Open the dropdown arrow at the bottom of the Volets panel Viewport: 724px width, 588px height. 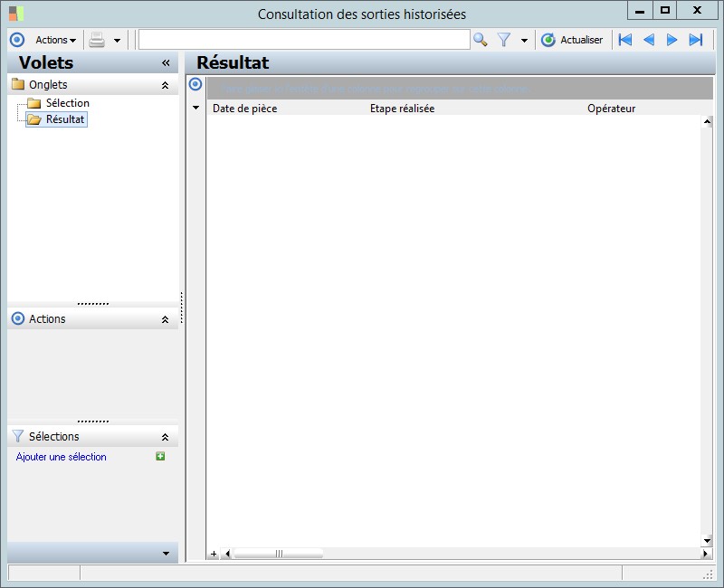click(166, 554)
